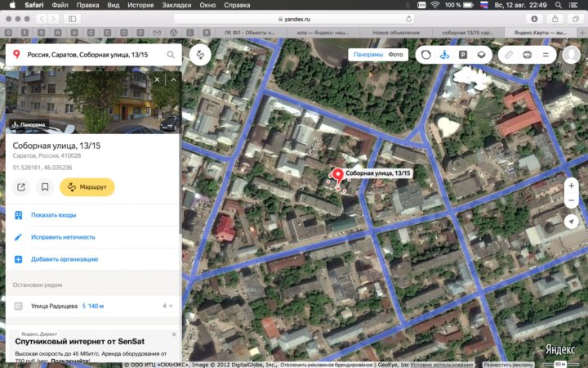
Task: Open the Вид menu
Action: point(114,5)
